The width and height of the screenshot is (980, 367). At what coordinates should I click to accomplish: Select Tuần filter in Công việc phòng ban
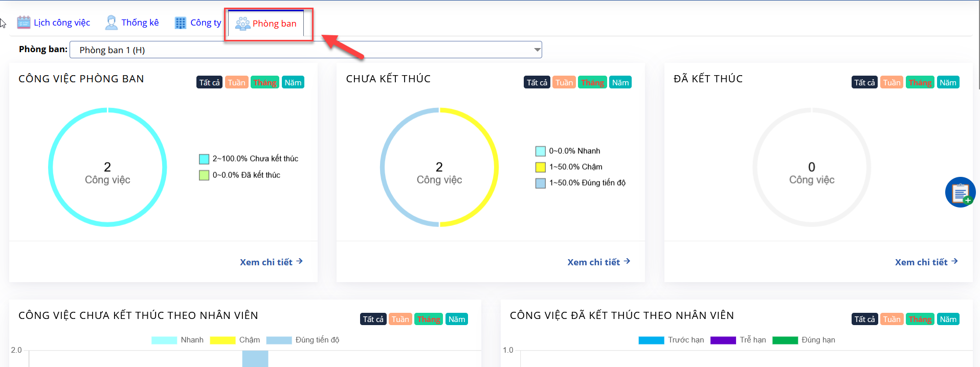tap(237, 82)
